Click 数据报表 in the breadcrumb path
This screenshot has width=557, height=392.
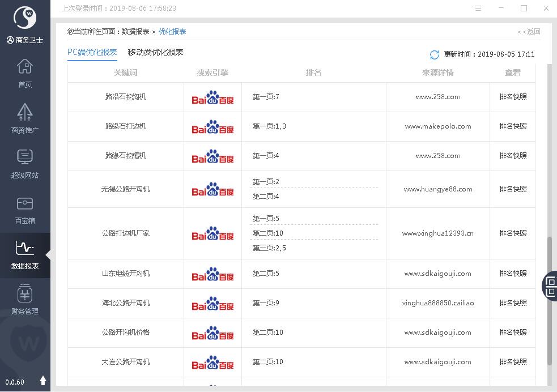pyautogui.click(x=135, y=32)
